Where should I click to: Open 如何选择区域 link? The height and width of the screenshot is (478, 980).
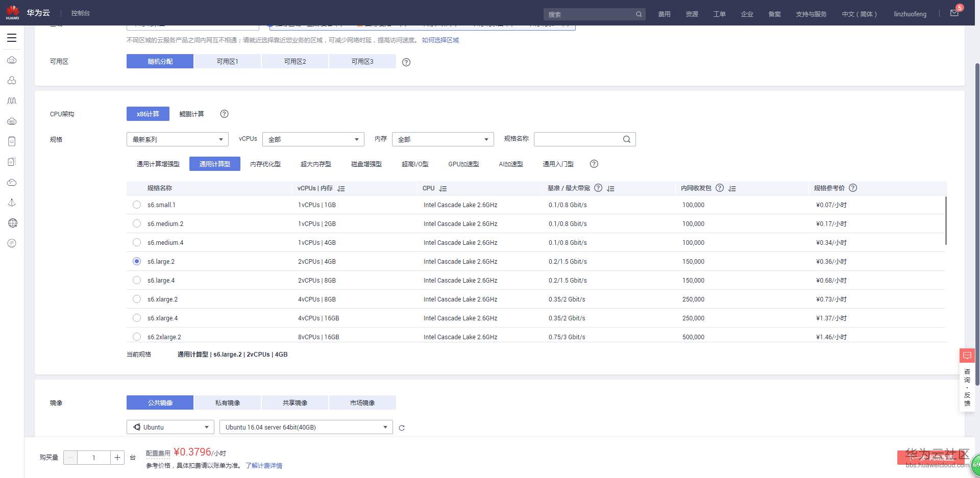pyautogui.click(x=440, y=40)
